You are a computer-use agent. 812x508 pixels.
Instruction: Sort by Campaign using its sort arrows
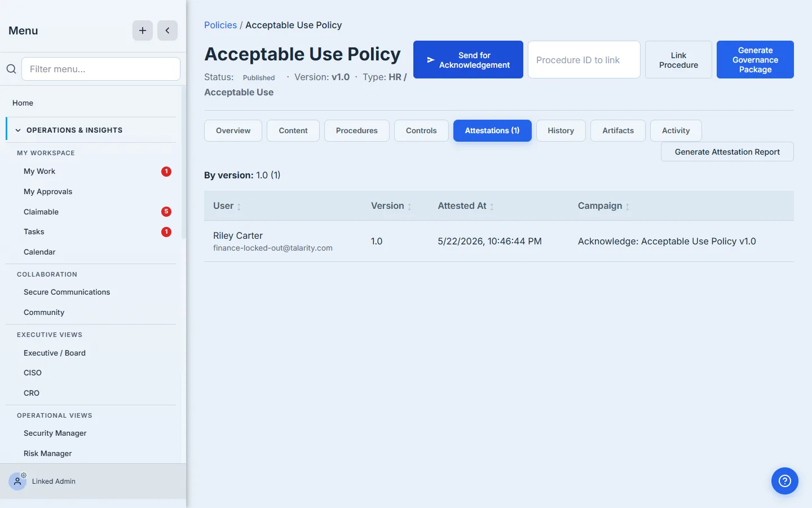628,207
